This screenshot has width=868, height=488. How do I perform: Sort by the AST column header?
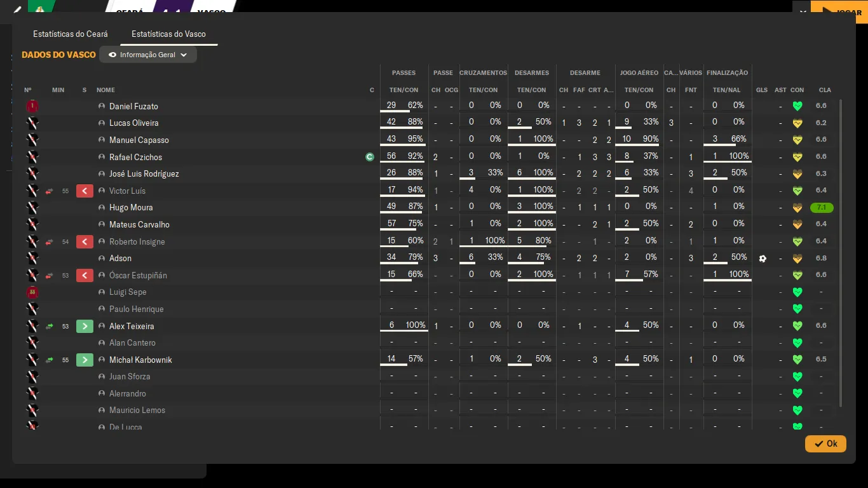tap(780, 90)
